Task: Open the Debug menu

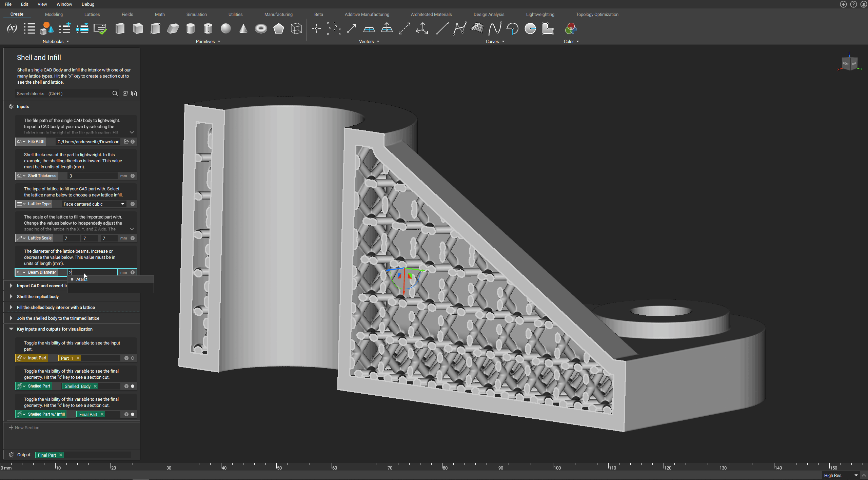Action: [x=87, y=4]
